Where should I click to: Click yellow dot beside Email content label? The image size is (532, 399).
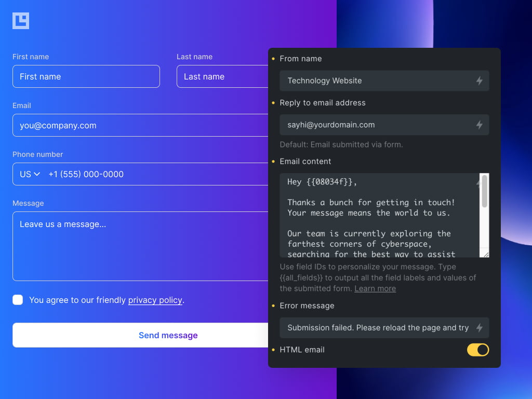pos(273,162)
